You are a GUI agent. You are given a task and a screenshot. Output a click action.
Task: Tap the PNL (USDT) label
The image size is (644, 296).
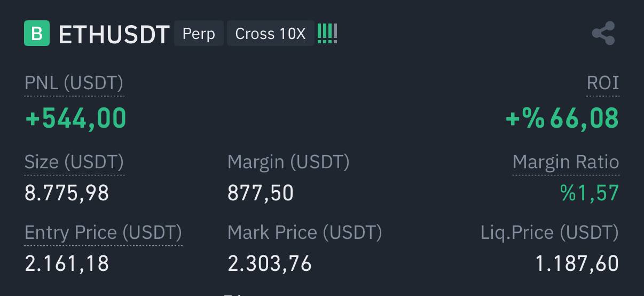[x=74, y=83]
